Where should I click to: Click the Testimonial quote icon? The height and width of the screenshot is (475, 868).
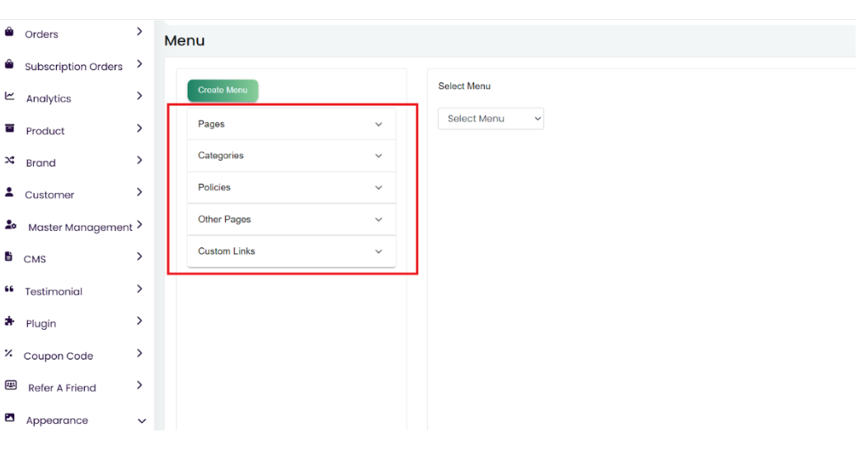coord(9,290)
